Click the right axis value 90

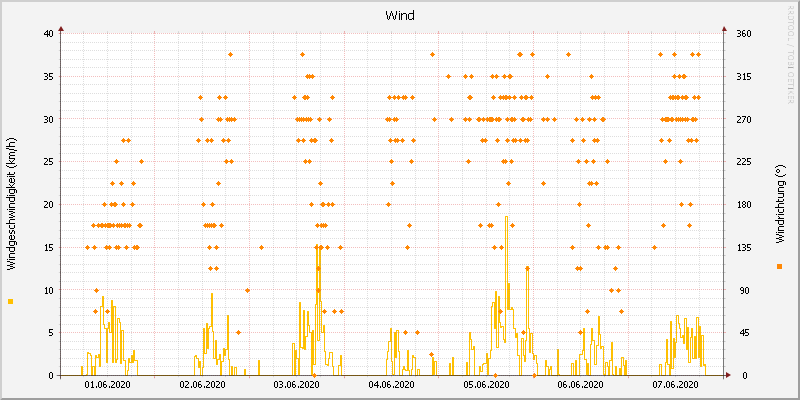pyautogui.click(x=743, y=290)
